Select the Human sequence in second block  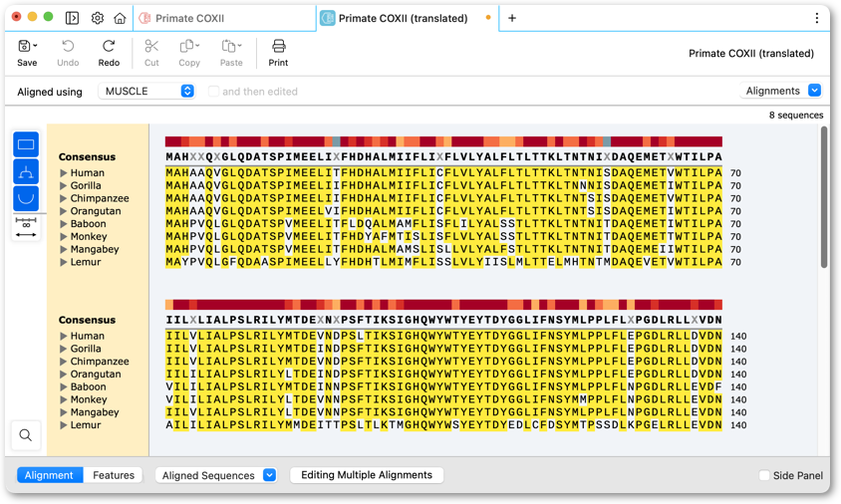click(443, 337)
